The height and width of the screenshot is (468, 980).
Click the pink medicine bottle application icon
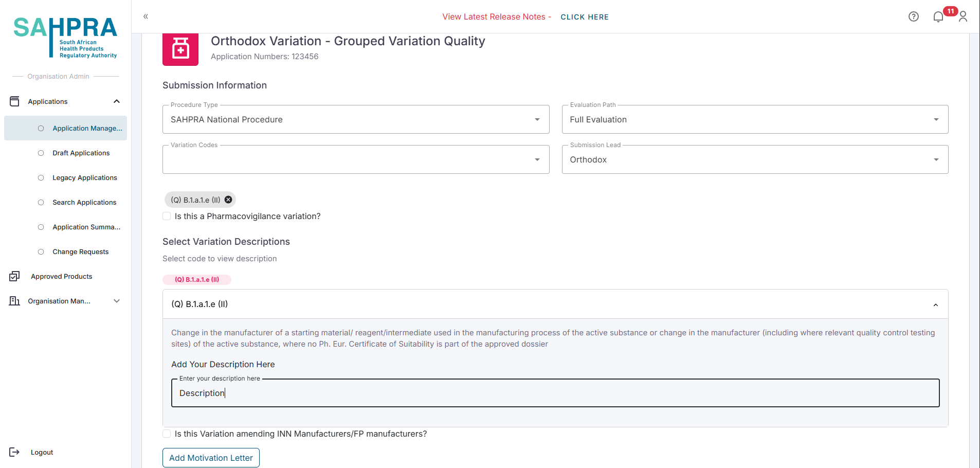coord(180,49)
